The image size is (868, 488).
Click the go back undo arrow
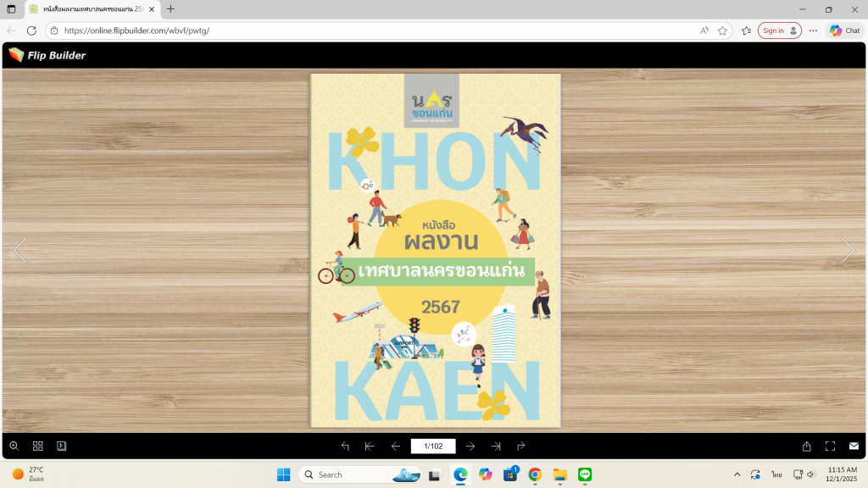tap(345, 446)
